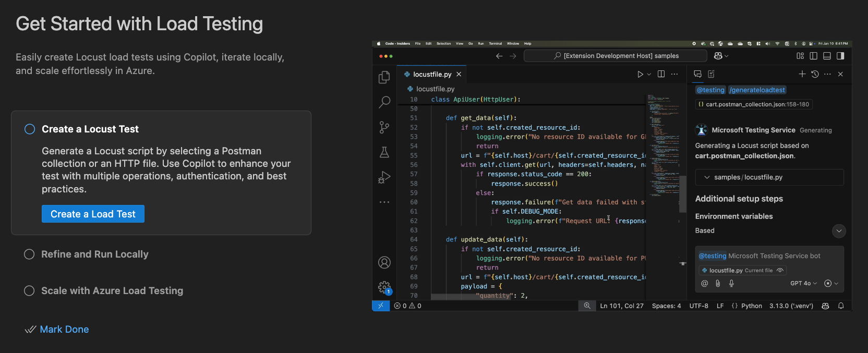Click Spaces: 4 in status bar
The image size is (868, 353).
(666, 306)
